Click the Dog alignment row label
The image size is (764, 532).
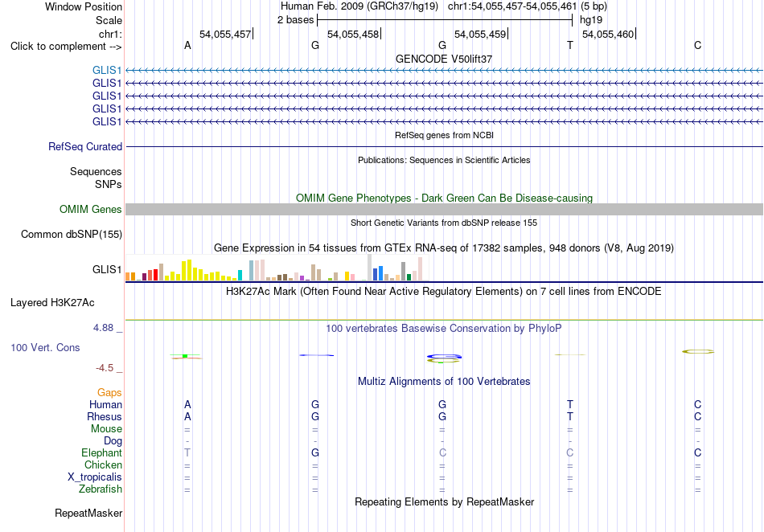(x=113, y=441)
